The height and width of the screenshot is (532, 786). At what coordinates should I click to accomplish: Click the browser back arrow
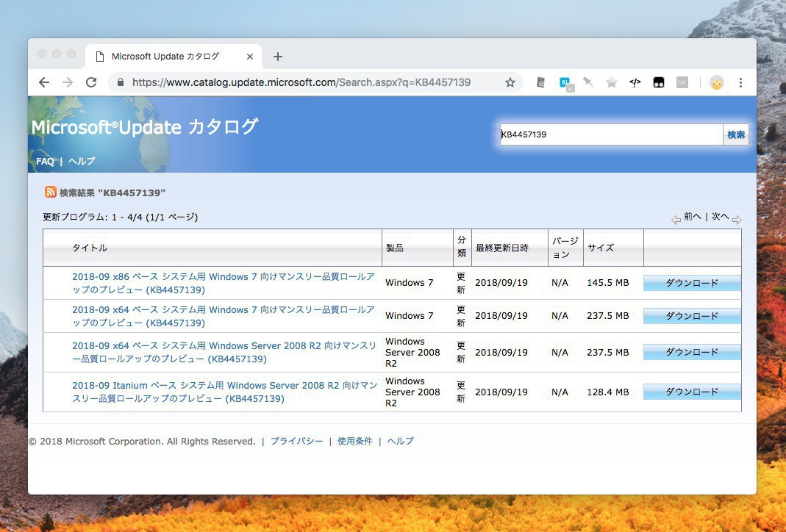[44, 82]
